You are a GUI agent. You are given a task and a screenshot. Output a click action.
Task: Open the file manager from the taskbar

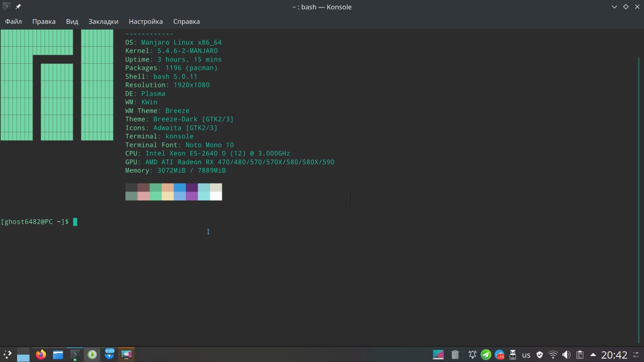point(58,354)
